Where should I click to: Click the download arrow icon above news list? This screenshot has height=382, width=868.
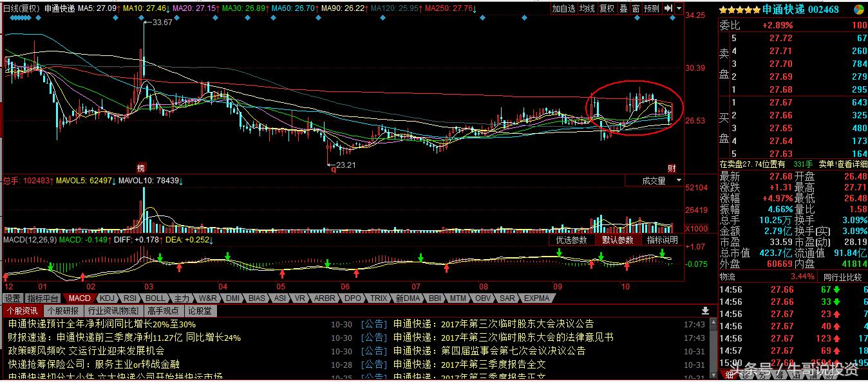[x=705, y=310]
